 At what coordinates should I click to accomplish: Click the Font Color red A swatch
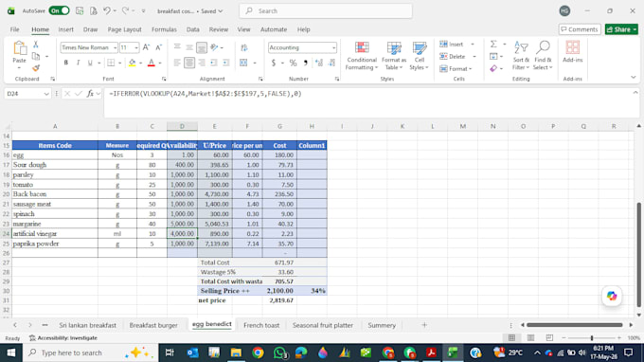pyautogui.click(x=152, y=63)
